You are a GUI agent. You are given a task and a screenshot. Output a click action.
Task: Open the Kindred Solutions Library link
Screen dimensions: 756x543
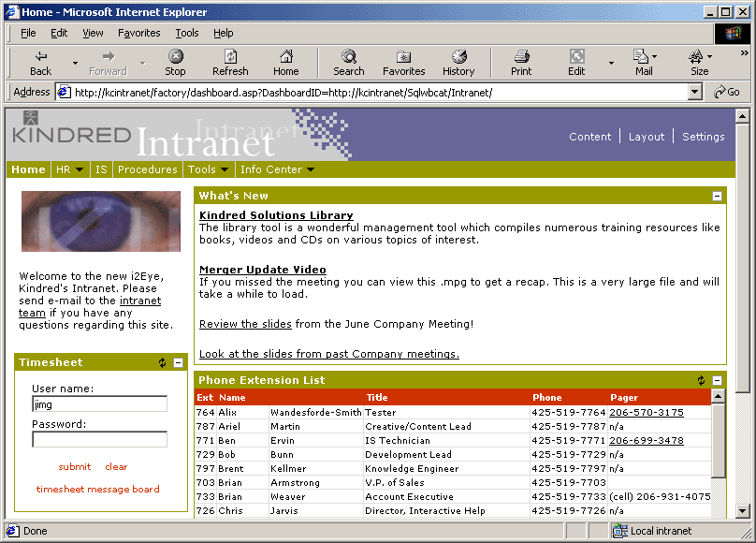pos(276,215)
